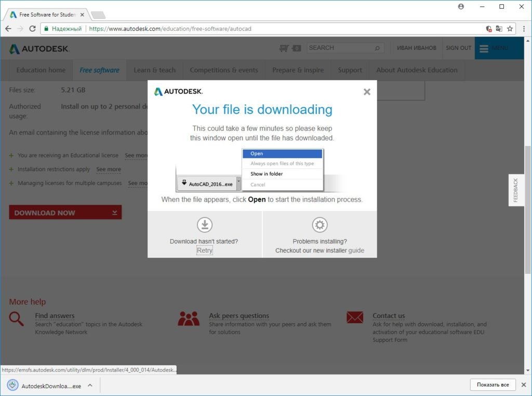This screenshot has height=396, width=532.
Task: Open the Prepare & inspire tab
Action: pos(298,70)
